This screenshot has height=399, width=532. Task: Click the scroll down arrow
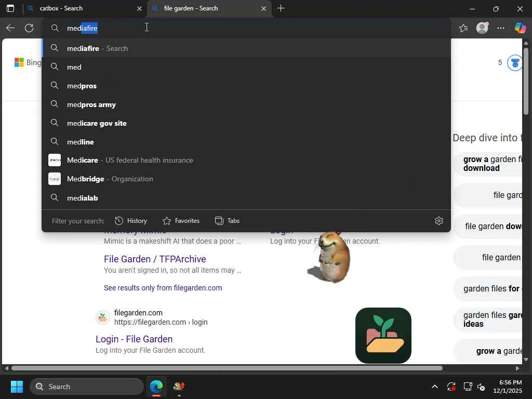[526, 360]
